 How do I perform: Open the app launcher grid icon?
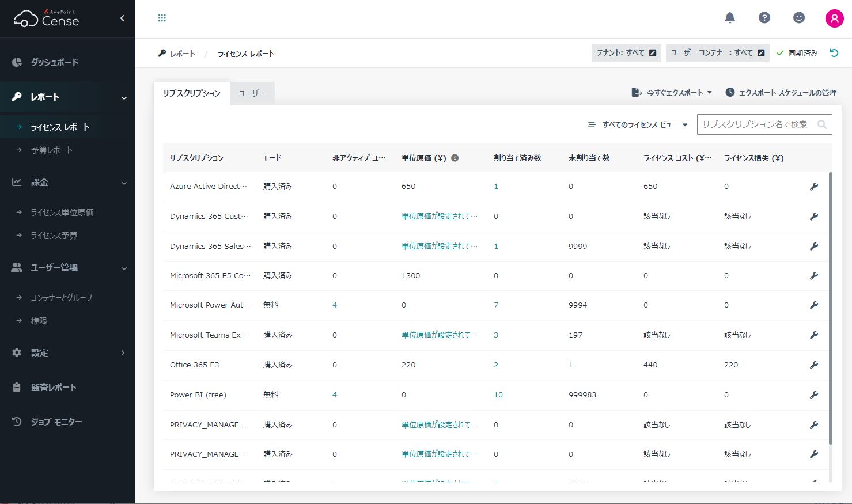162,18
